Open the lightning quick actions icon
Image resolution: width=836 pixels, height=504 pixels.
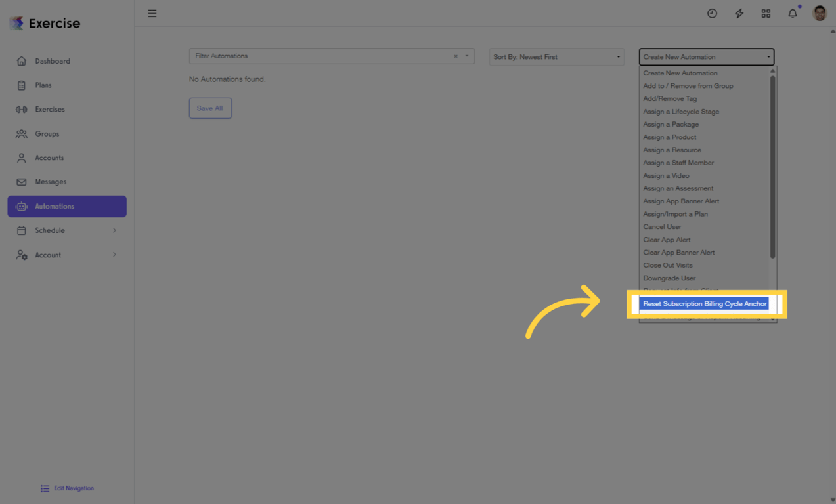(739, 12)
